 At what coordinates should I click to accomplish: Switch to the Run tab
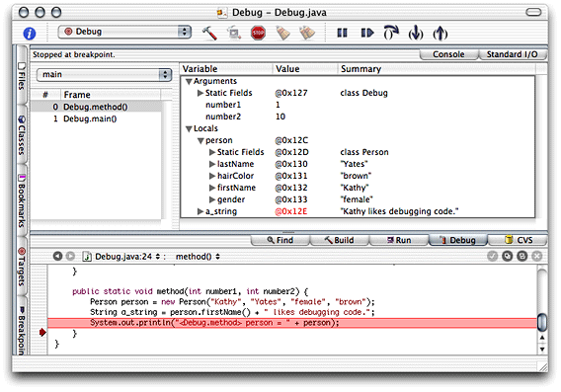tap(399, 240)
